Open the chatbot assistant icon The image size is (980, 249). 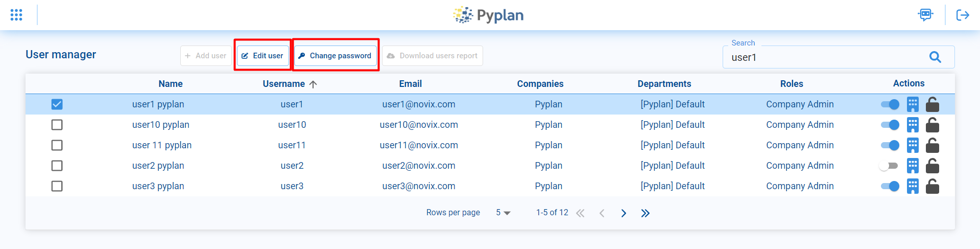point(925,15)
